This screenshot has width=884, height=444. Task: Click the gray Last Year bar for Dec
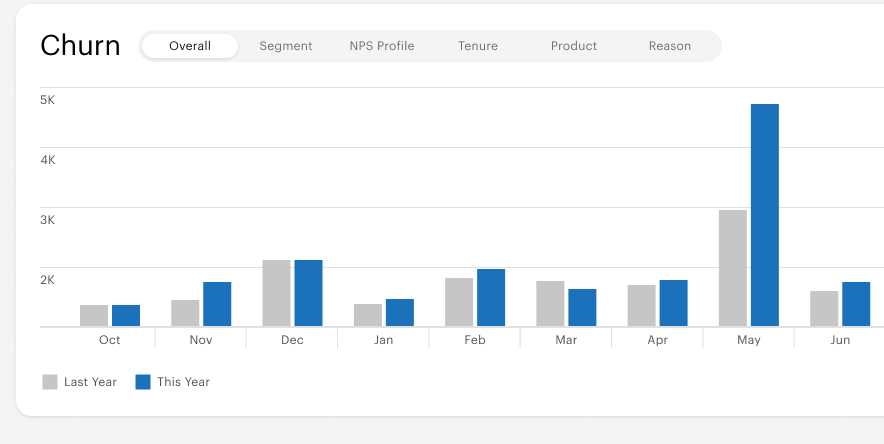pyautogui.click(x=276, y=293)
